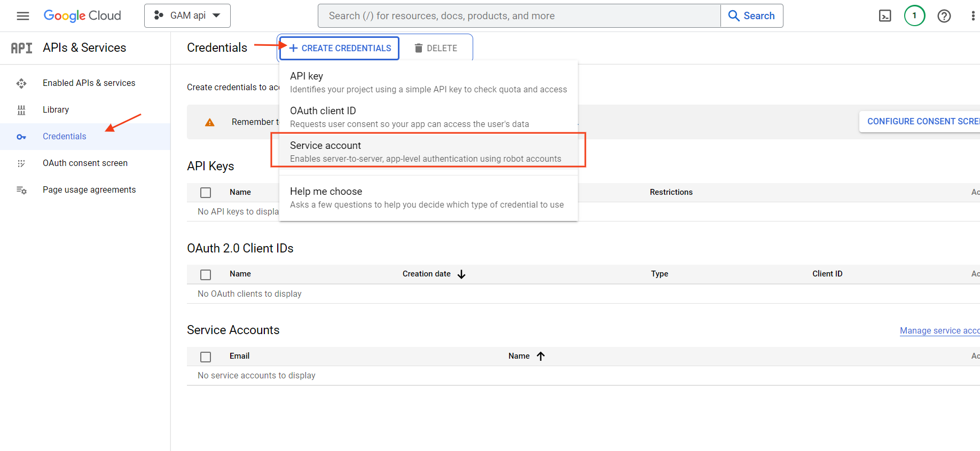Choose Help me choose option
980x451 pixels.
(428, 197)
